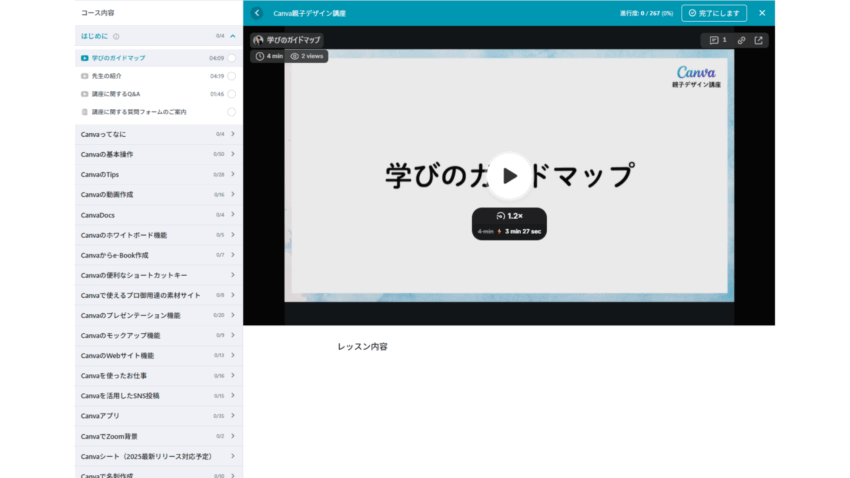Viewport: 850px width, 478px height.
Task: Mark 質問フォームのご案内 lesson circle complete
Action: click(231, 112)
